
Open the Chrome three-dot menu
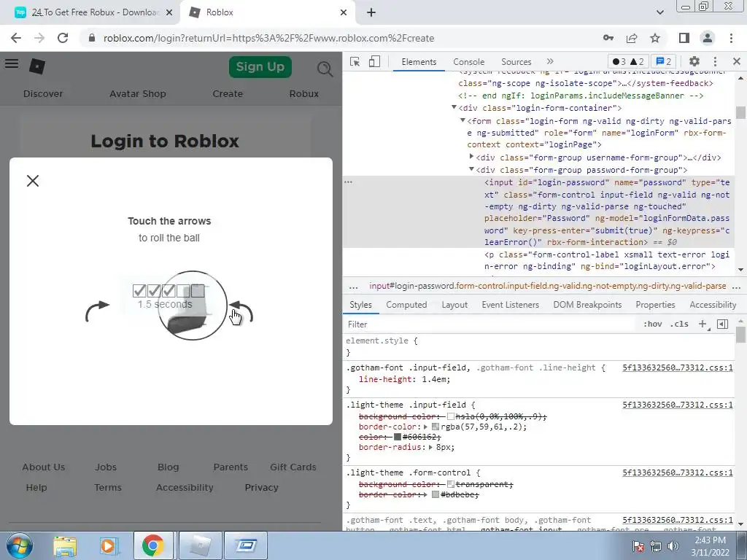tap(731, 38)
